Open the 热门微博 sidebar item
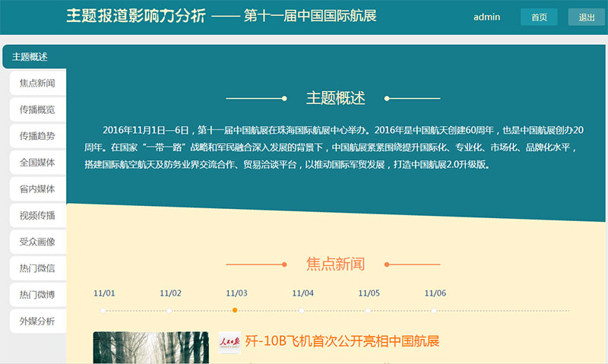608x364 pixels. tap(37, 295)
